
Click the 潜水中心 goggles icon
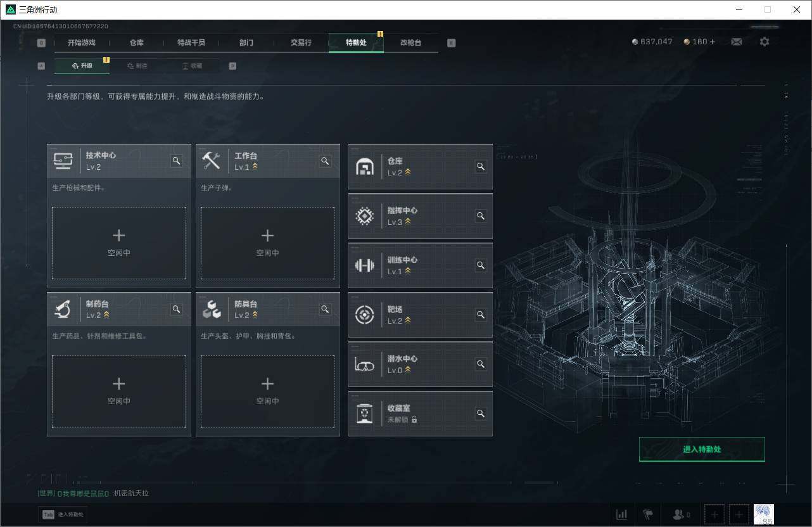click(x=364, y=364)
